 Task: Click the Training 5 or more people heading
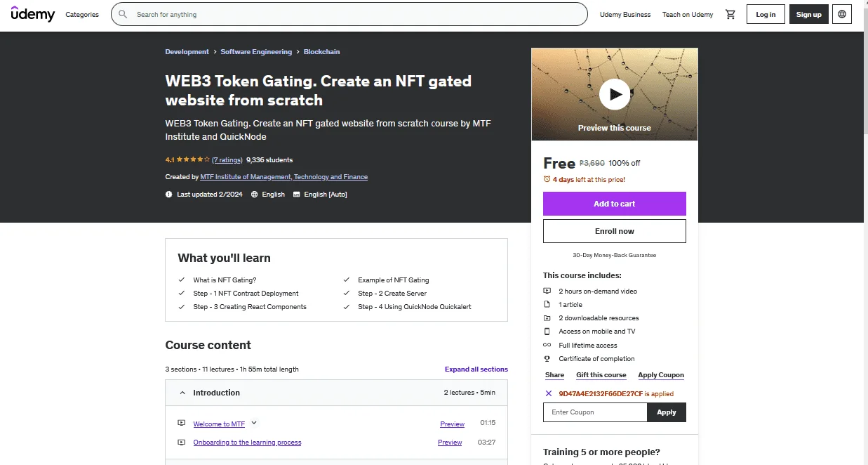pyautogui.click(x=602, y=452)
